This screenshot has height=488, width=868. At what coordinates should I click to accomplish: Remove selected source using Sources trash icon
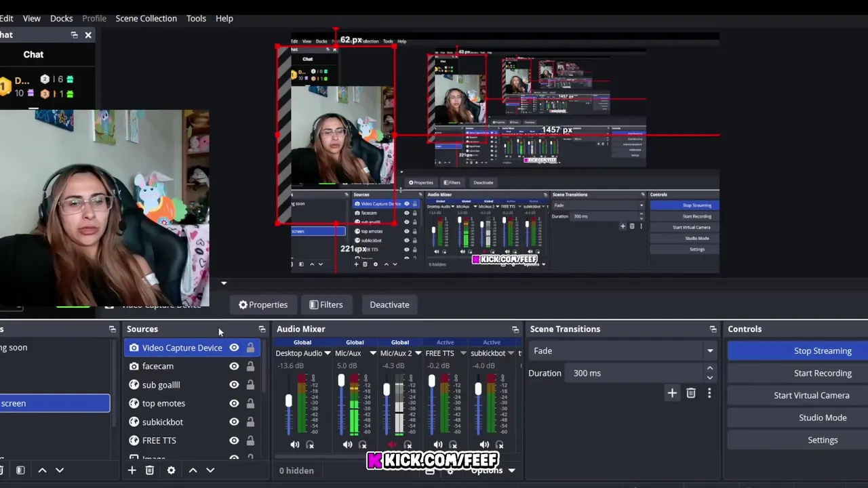coord(150,470)
